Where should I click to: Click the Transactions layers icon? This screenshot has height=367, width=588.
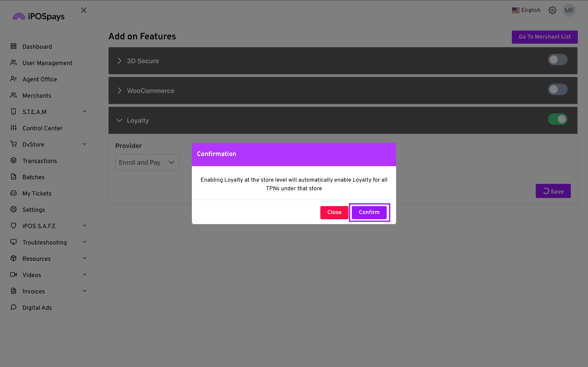coord(13,160)
